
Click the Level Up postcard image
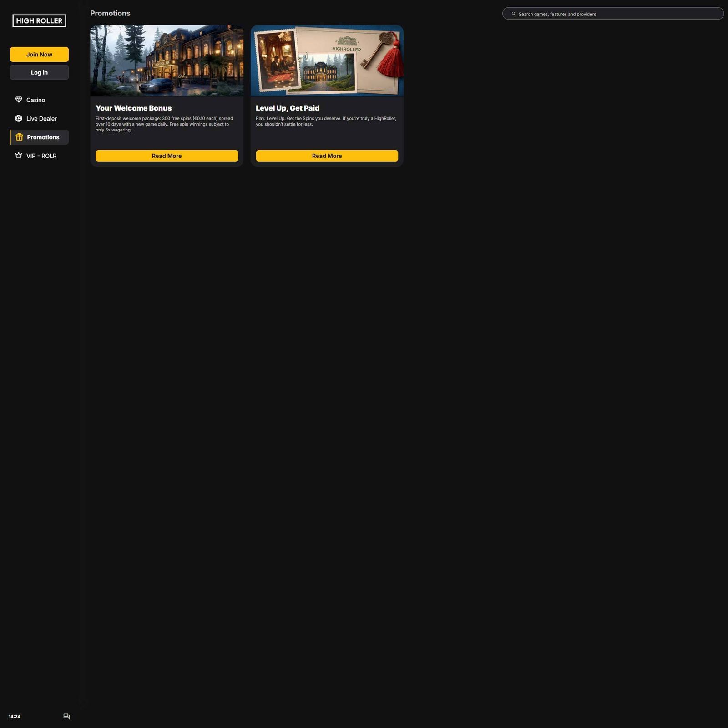coord(327,61)
